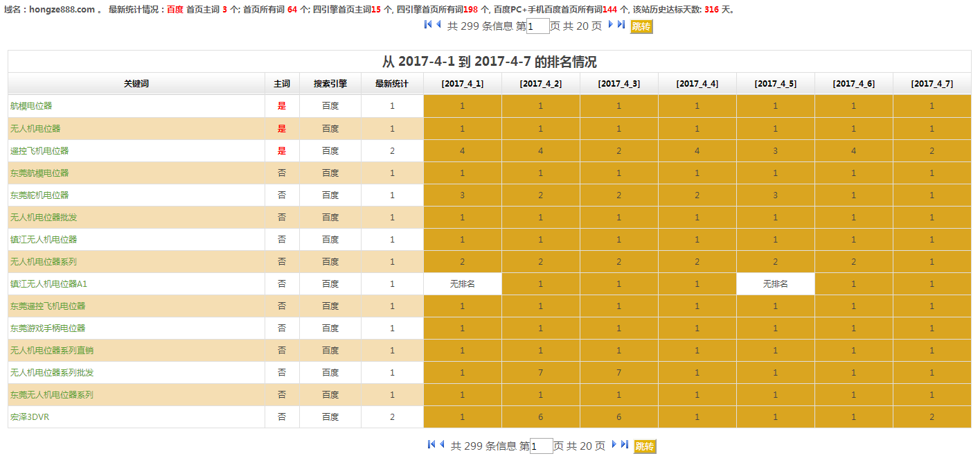
Task: Jump to last page using bottom pagination icon
Action: tap(625, 444)
